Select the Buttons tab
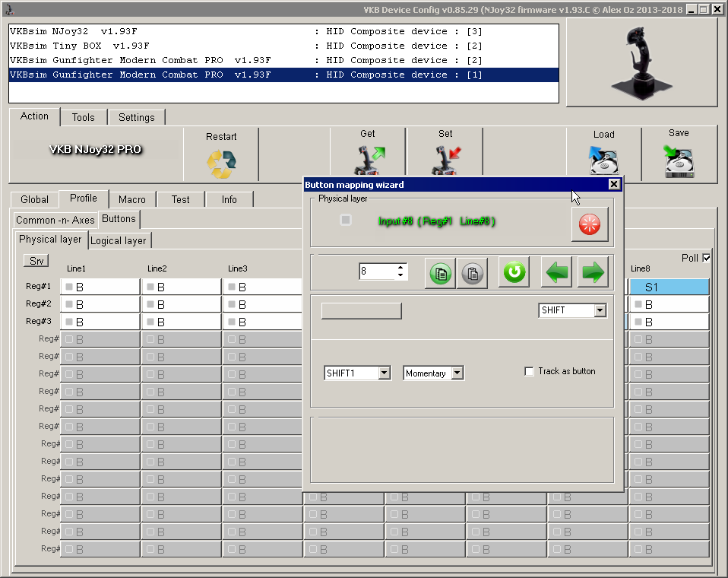Viewport: 728px width, 578px height. pyautogui.click(x=119, y=219)
